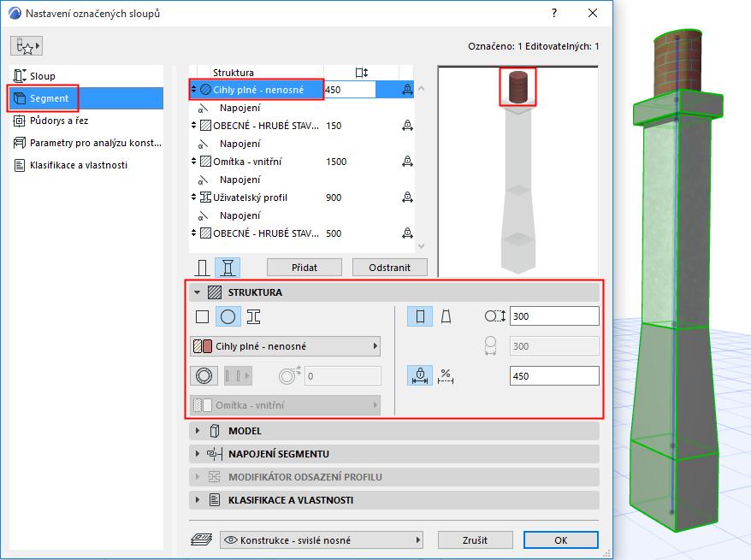
Task: Confirm the dialog with OK
Action: tap(561, 539)
